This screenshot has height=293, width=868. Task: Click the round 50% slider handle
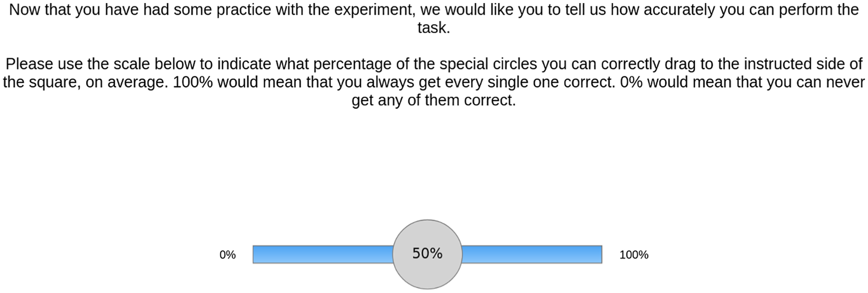click(x=427, y=254)
